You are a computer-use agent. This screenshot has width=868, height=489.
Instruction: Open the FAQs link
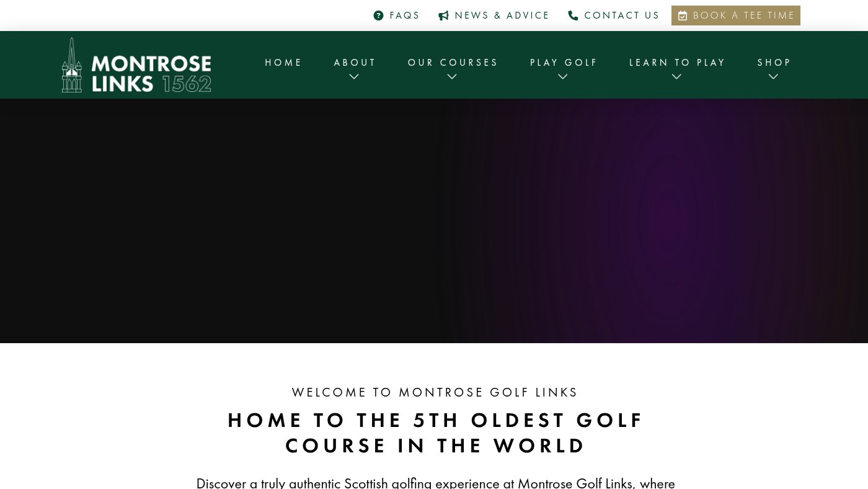[397, 16]
